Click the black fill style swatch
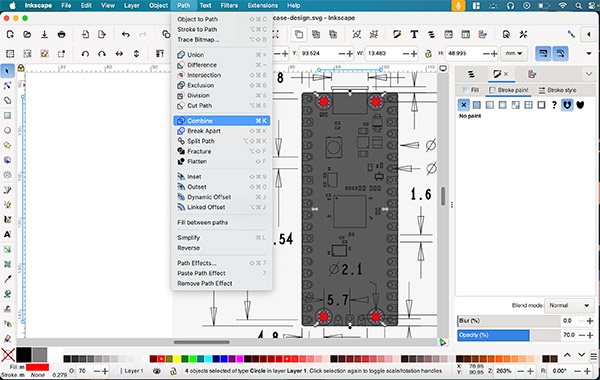Image resolution: width=600 pixels, height=380 pixels. 23,355
